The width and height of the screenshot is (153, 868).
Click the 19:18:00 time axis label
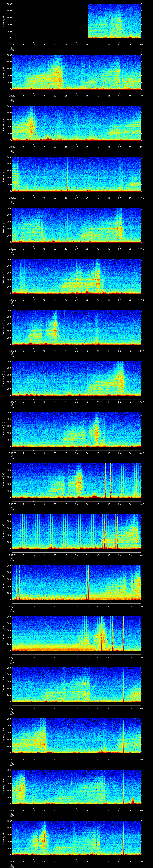[12, 504]
